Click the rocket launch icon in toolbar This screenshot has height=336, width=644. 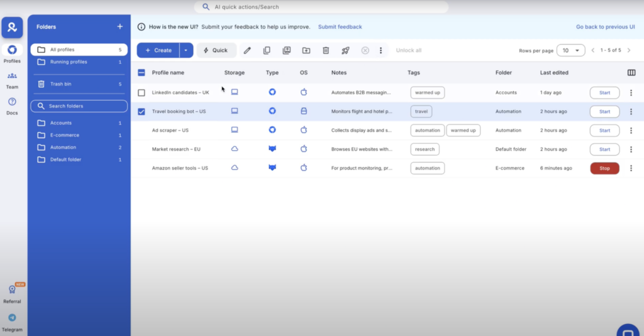click(x=345, y=50)
